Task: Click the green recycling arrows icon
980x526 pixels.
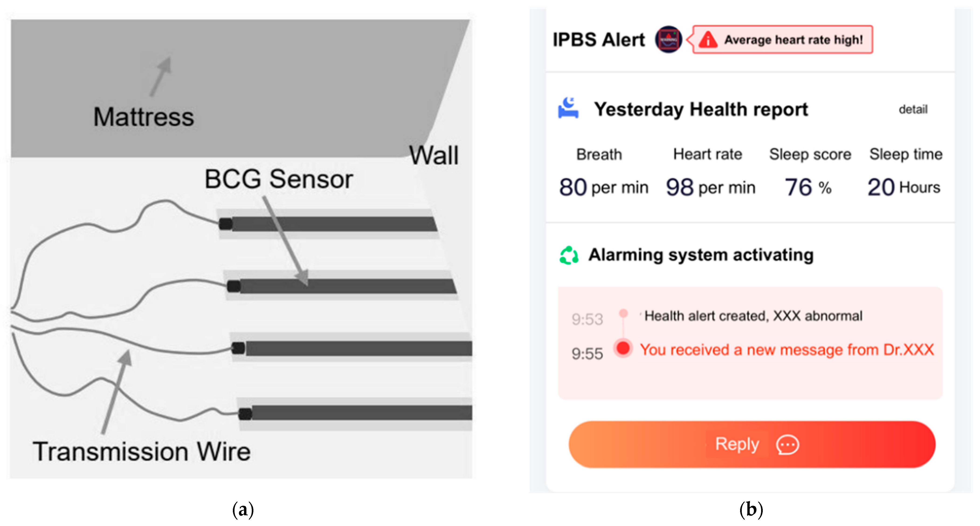Action: coord(569,255)
